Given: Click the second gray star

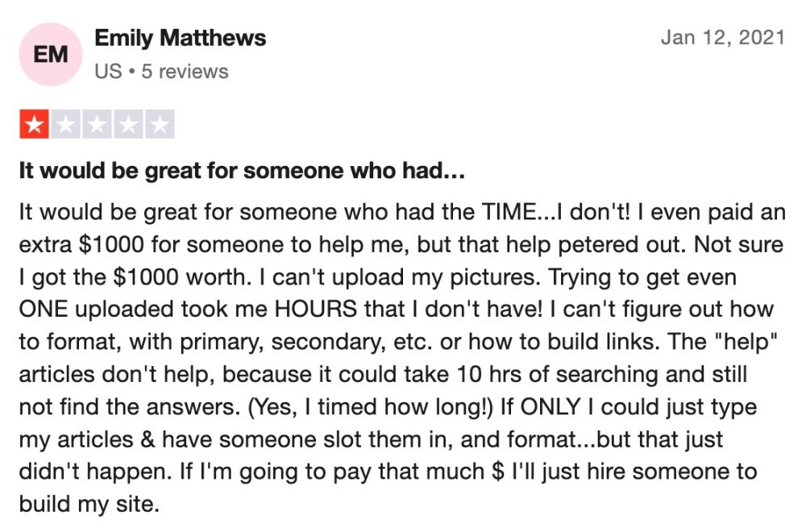Looking at the screenshot, I should (66, 124).
